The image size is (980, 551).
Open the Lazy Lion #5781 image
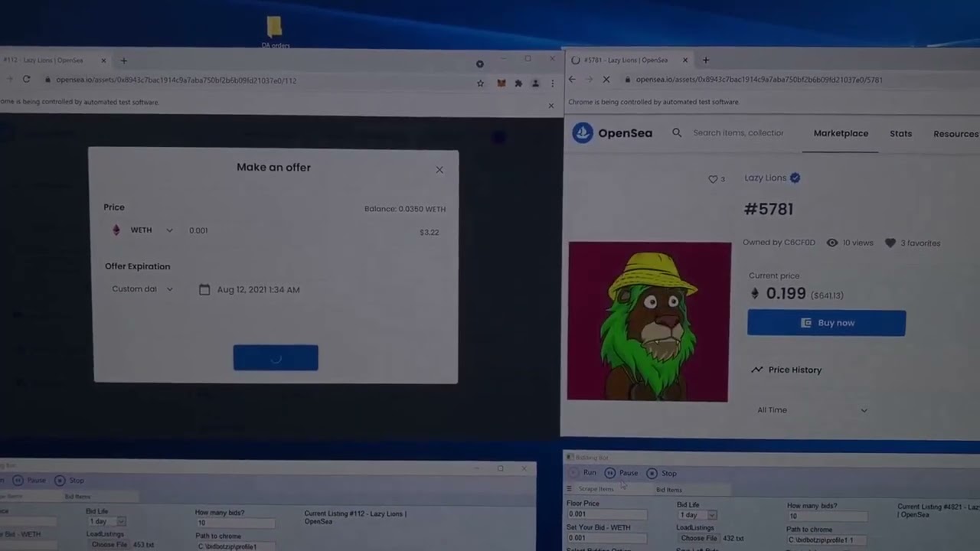[648, 321]
